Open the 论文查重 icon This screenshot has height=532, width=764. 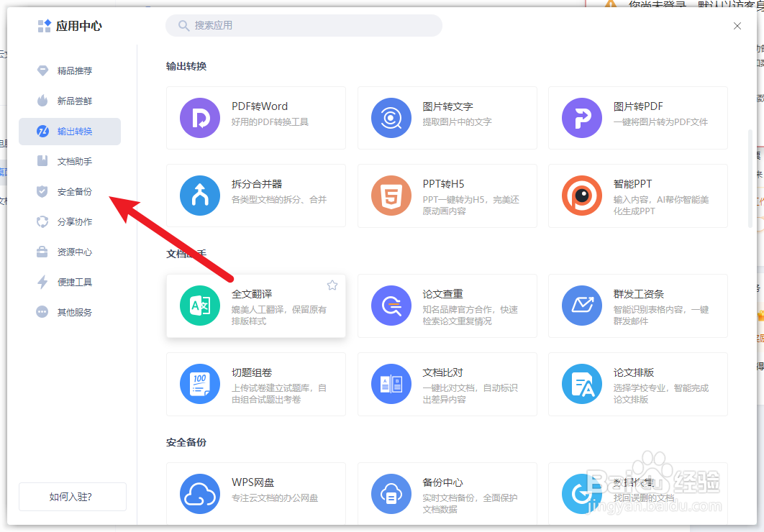tap(391, 306)
